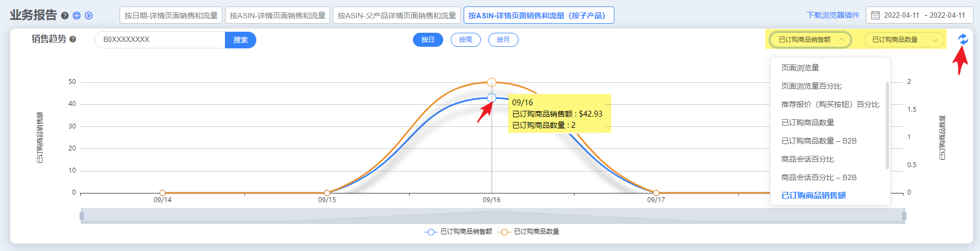
Task: Click the help icon next to 销售趋势
Action: (x=73, y=39)
